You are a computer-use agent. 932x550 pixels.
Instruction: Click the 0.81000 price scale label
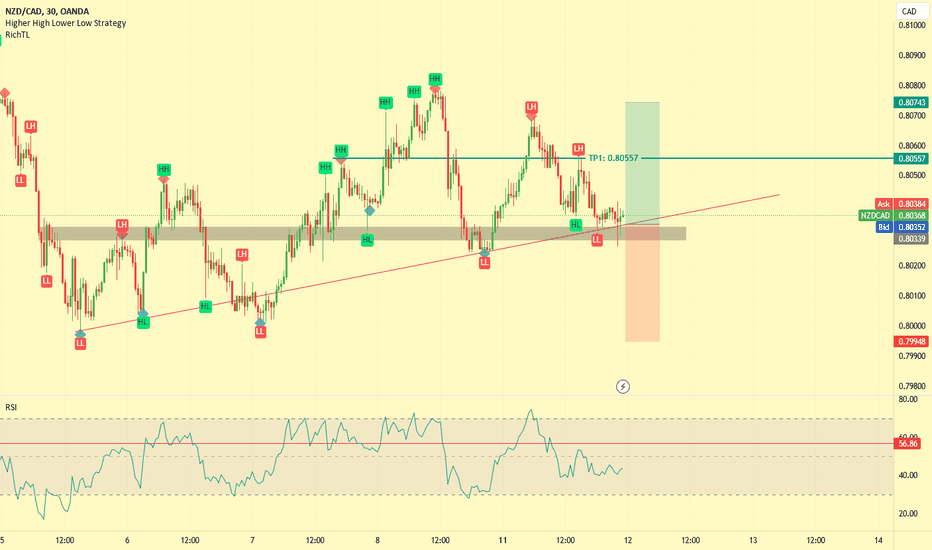coord(912,26)
